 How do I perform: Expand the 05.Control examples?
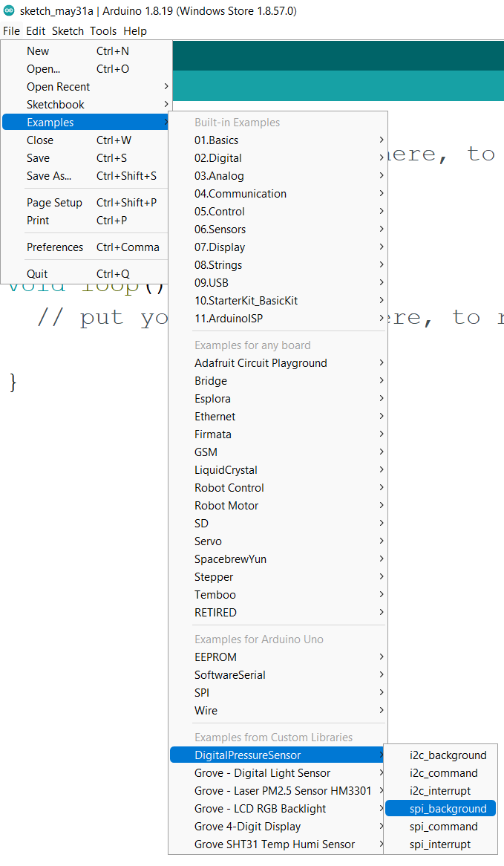click(x=278, y=212)
